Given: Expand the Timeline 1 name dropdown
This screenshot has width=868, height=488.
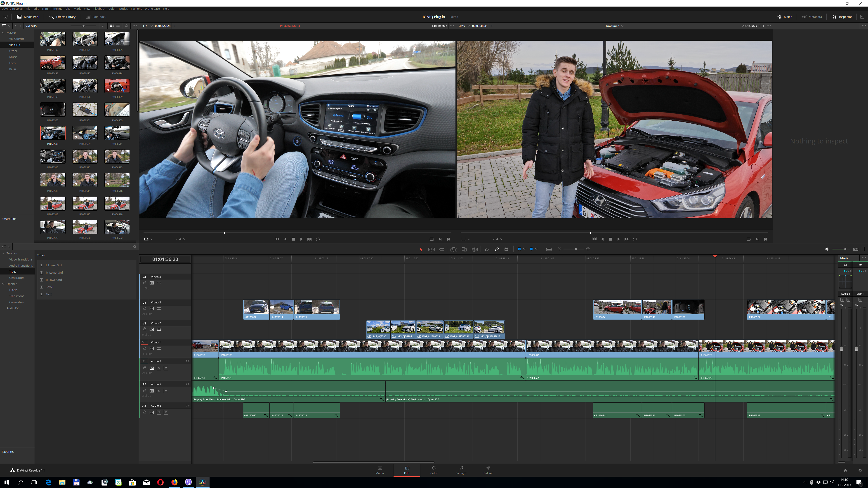Looking at the screenshot, I should (x=622, y=26).
